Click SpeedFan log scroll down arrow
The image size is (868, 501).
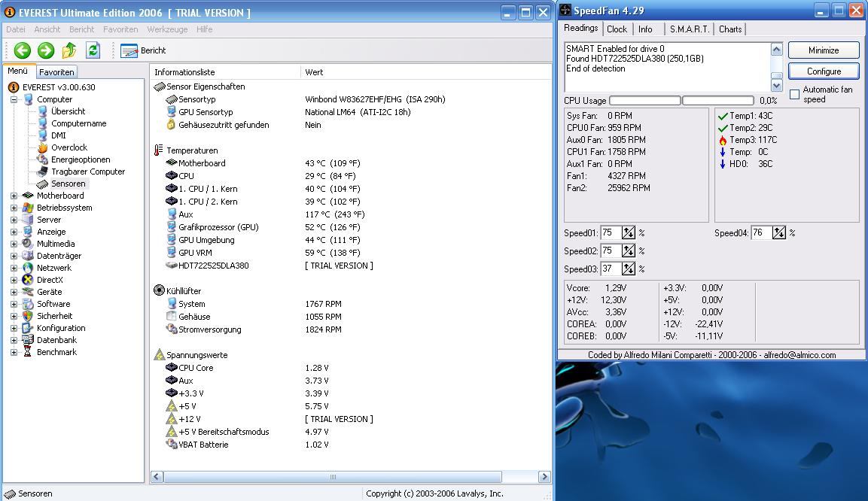click(x=777, y=86)
